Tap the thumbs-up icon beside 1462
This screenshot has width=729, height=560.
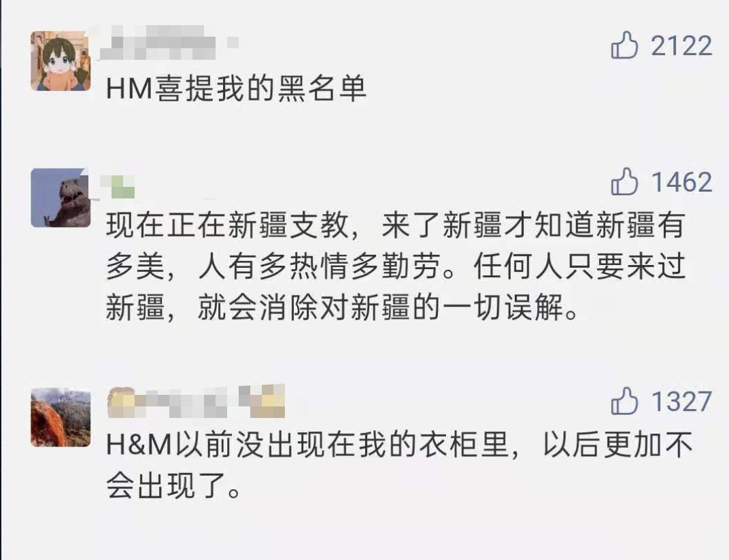point(624,181)
